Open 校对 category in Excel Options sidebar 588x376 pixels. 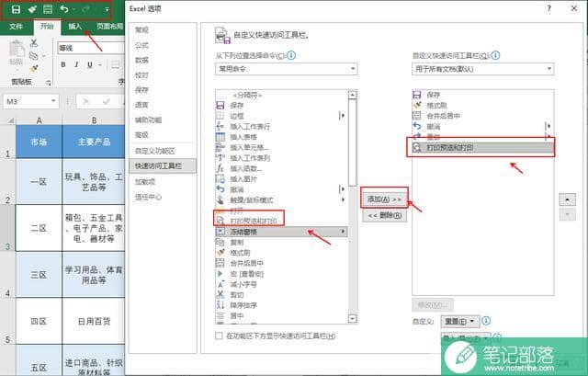[141, 75]
